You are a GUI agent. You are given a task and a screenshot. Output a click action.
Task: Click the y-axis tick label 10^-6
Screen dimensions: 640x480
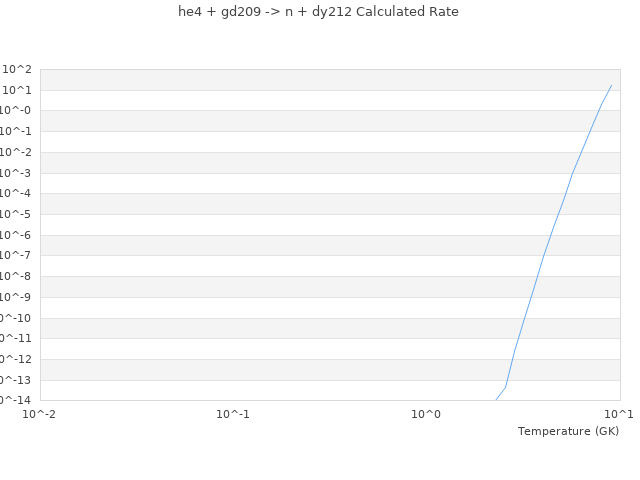tap(14, 235)
